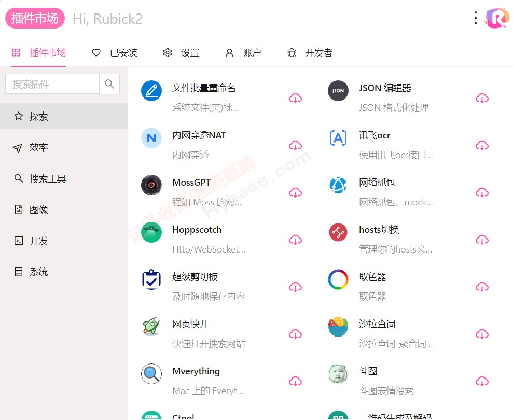Download the 斗图 plugin
513x420 pixels.
tap(482, 381)
